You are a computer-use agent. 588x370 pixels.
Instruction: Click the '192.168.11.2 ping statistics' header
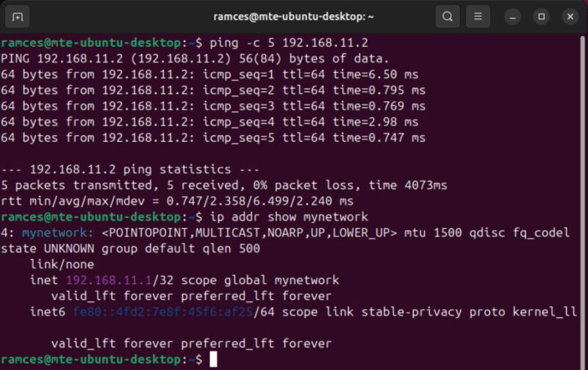tap(130, 170)
